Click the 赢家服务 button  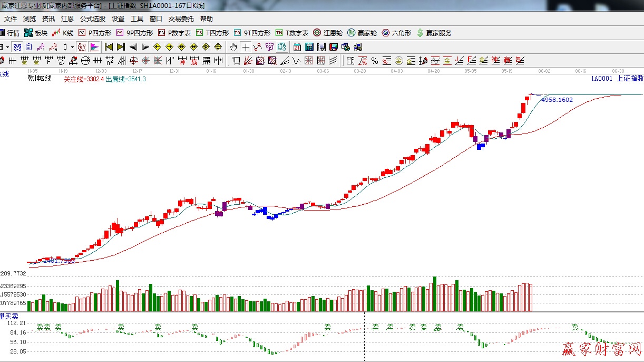[x=434, y=33]
